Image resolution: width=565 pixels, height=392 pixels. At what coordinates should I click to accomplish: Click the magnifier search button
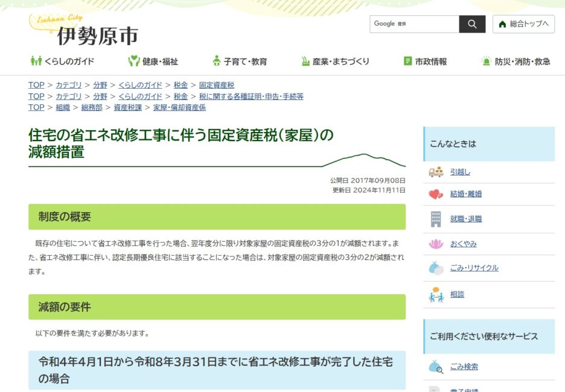(472, 24)
